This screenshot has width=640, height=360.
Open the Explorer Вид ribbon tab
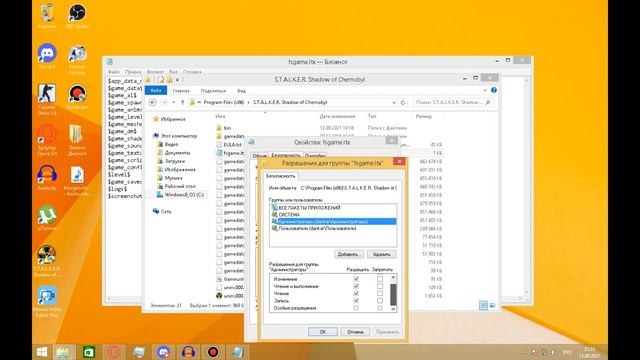[x=241, y=91]
